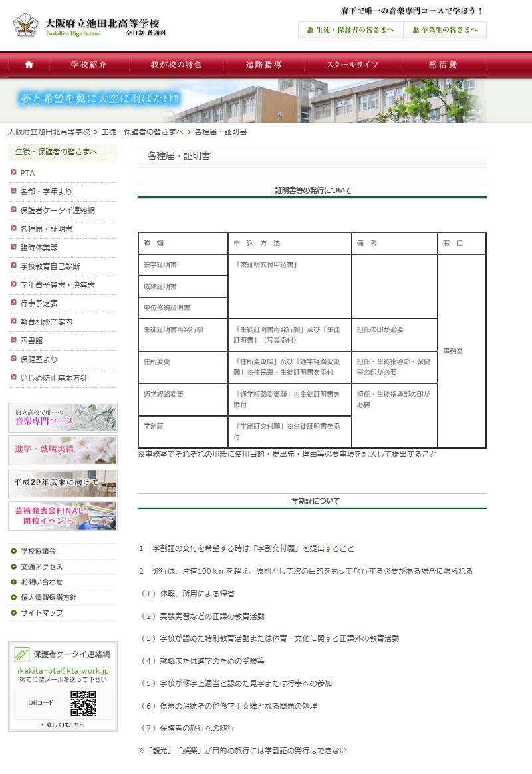
Task: Open 学校教育自己診断 sidebar link
Action: click(x=50, y=266)
